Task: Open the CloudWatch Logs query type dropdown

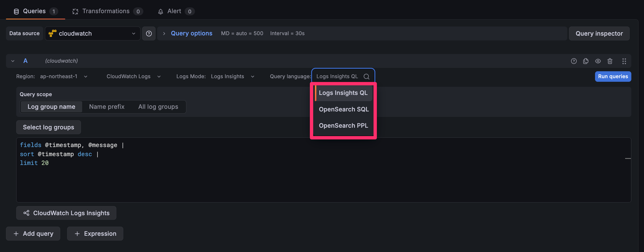Action: 134,76
